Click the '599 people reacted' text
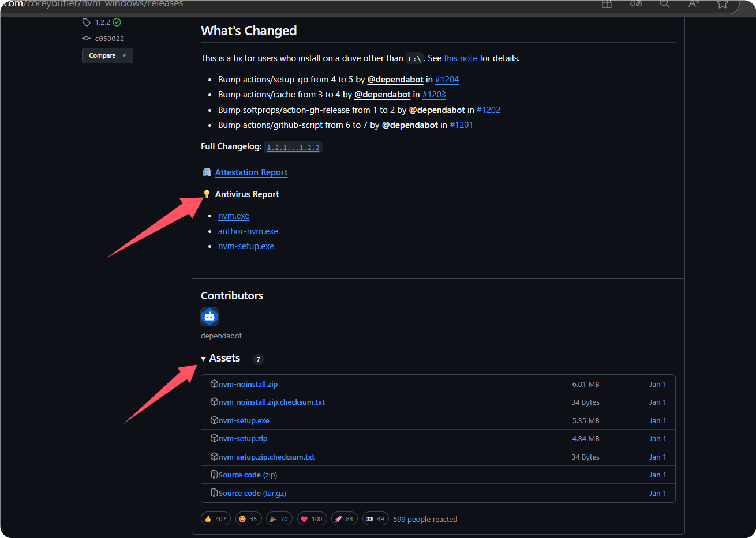 click(425, 519)
